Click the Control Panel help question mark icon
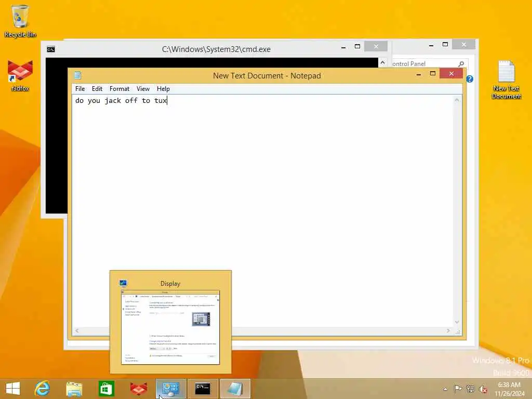 pos(470,79)
